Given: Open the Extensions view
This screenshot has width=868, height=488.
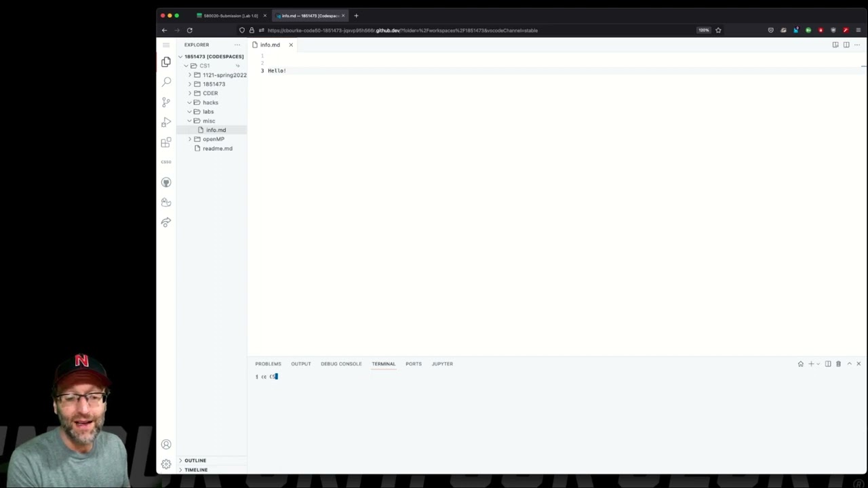Looking at the screenshot, I should click(166, 142).
